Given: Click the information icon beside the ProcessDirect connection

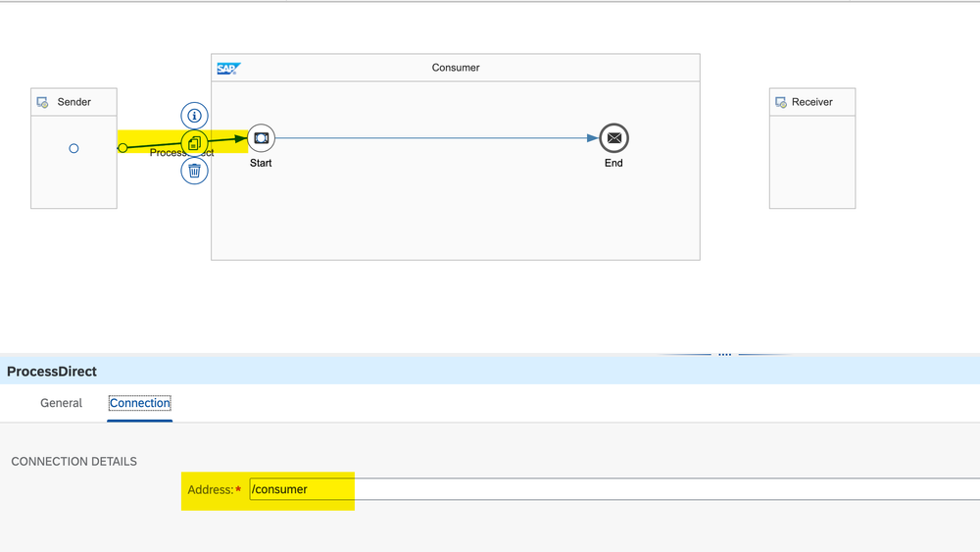Looking at the screenshot, I should (x=194, y=116).
